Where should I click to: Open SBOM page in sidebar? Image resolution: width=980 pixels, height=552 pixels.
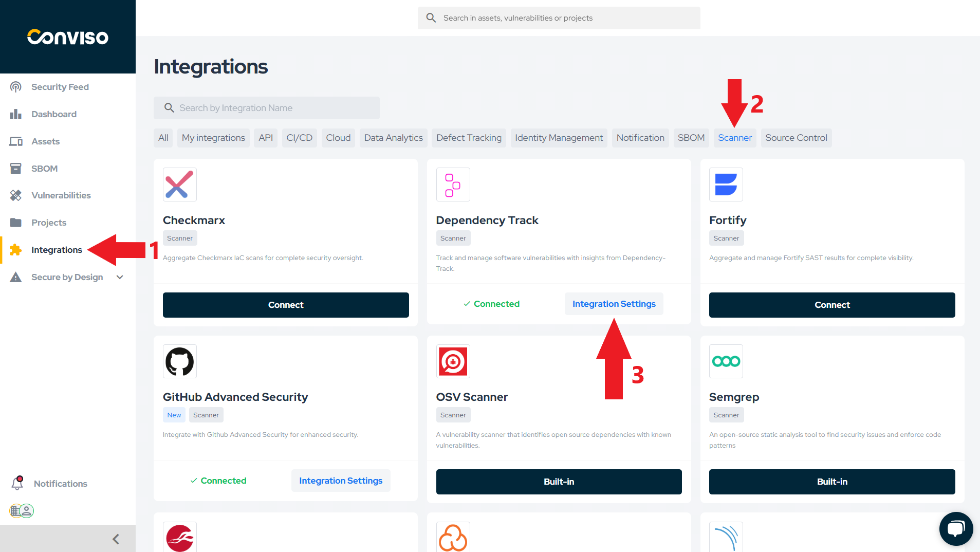pos(45,169)
